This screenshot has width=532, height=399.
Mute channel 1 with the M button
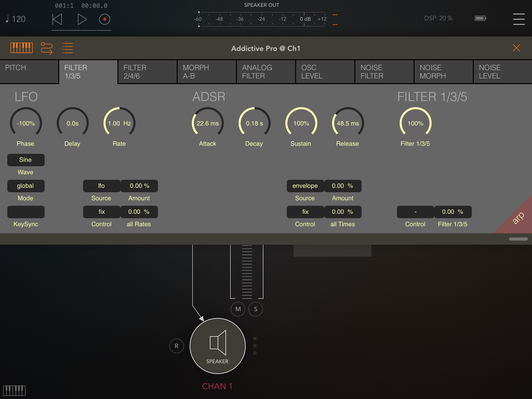[238, 309]
